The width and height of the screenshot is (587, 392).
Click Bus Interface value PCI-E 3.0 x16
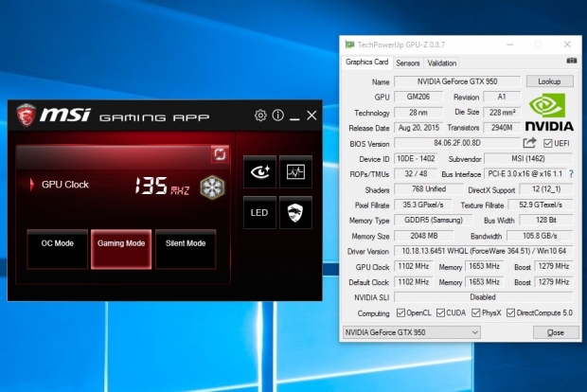525,173
